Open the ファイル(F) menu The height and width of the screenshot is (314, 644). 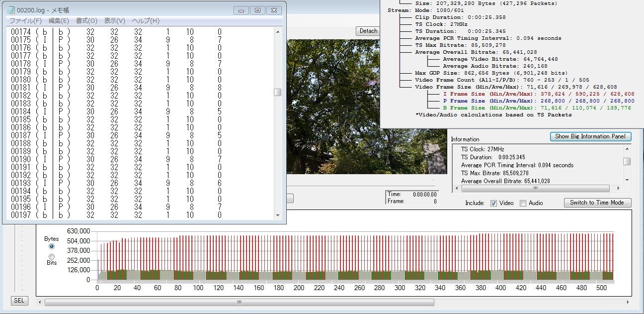(x=25, y=21)
